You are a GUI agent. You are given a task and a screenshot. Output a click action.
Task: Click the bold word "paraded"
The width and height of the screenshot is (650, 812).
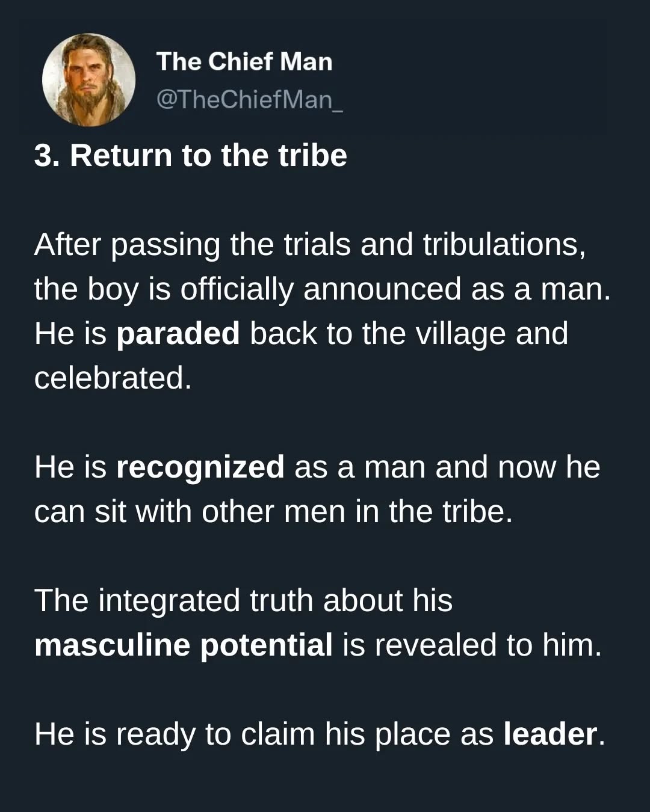coord(178,333)
